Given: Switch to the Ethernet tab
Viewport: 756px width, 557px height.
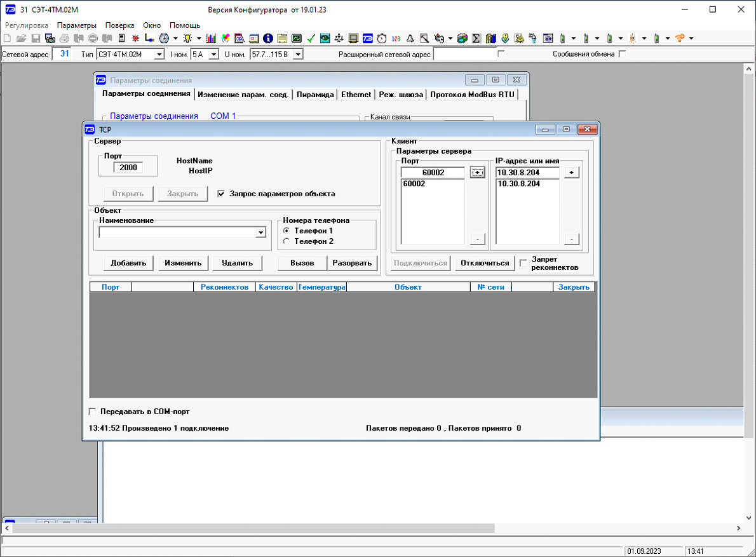Looking at the screenshot, I should [356, 95].
